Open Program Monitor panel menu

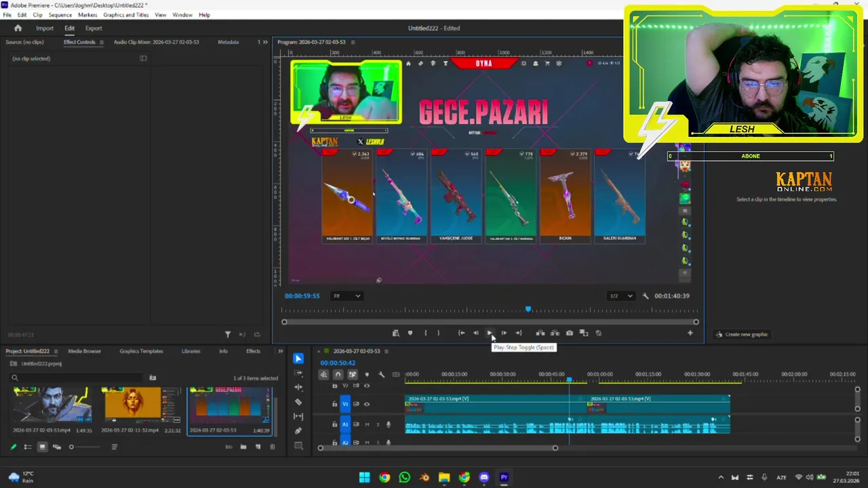[353, 42]
